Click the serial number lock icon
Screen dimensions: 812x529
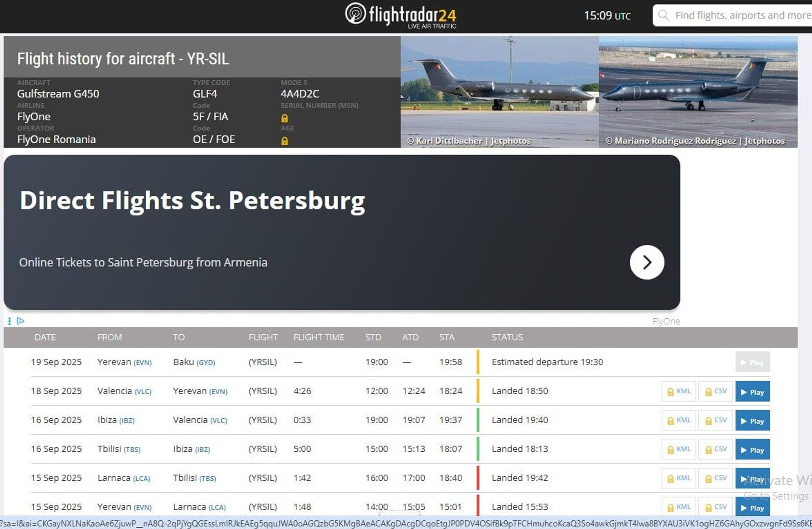(285, 118)
